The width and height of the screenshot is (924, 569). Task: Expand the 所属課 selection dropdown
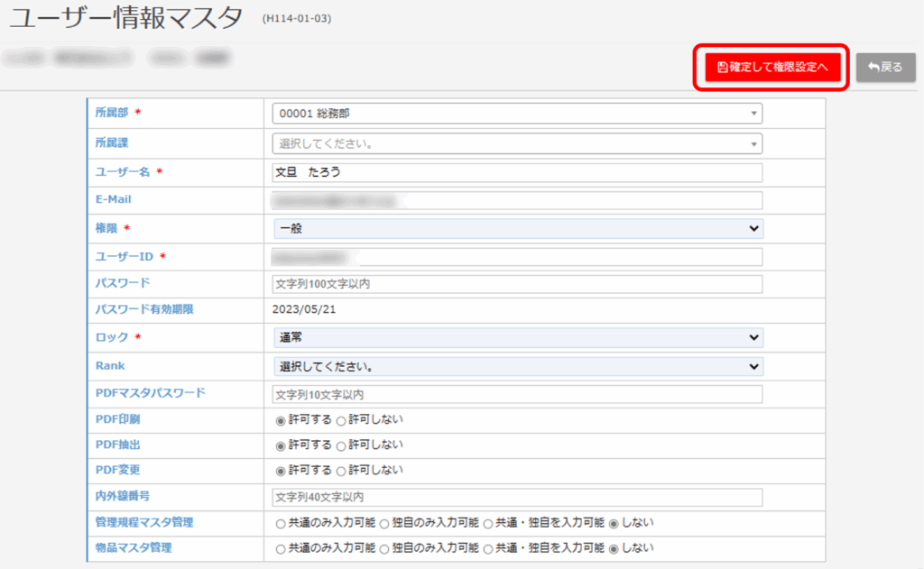(517, 143)
